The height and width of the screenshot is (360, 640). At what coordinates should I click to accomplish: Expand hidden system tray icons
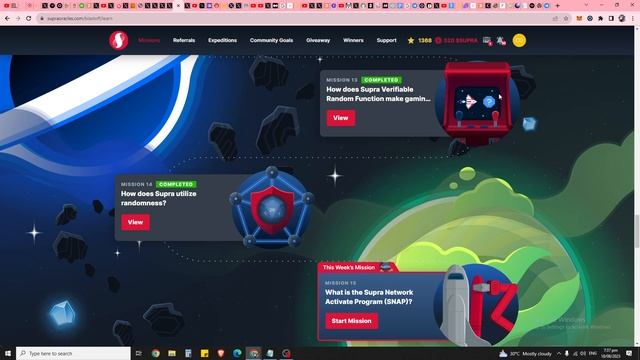pos(559,353)
